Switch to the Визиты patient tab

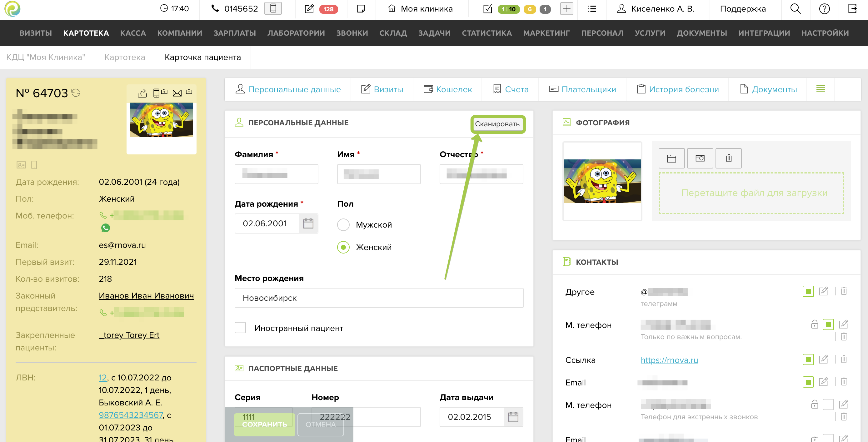[x=382, y=89]
